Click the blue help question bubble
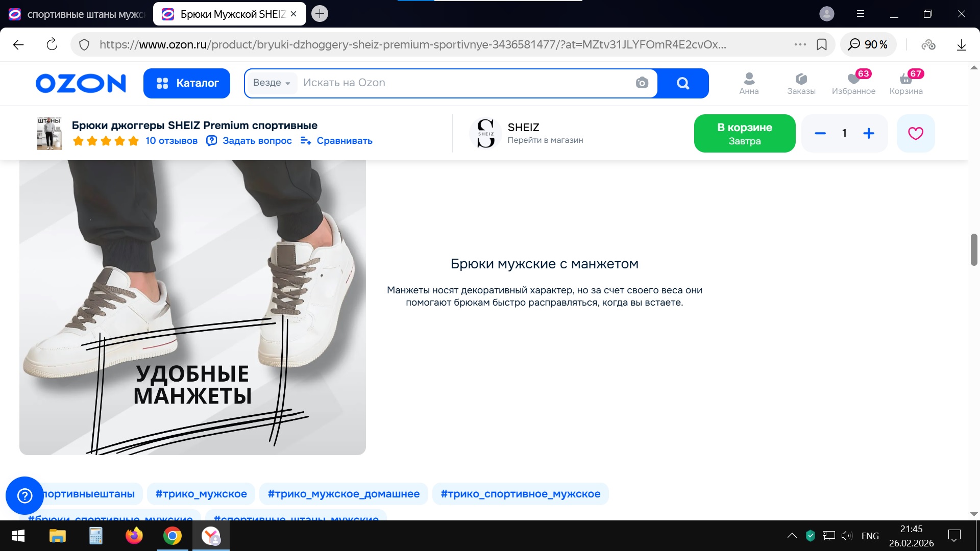Viewport: 980px width, 551px height. pos(24,495)
